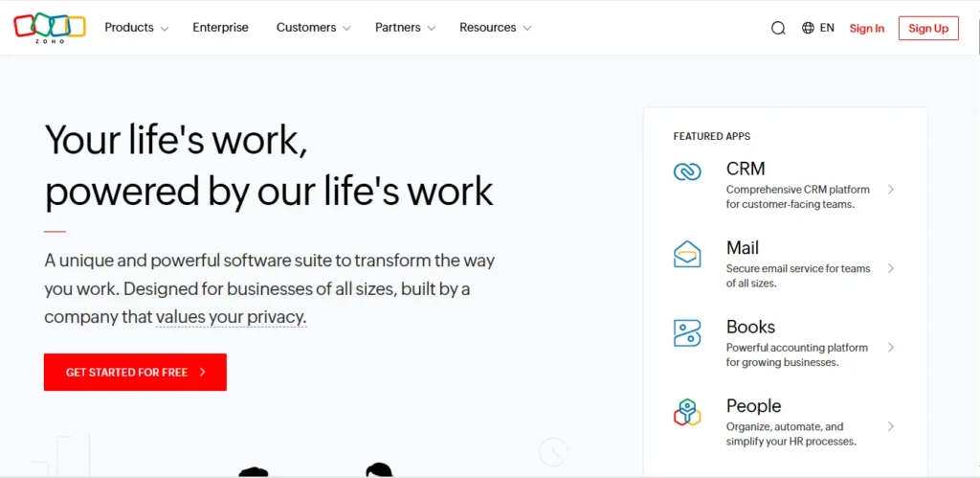Click the Zoho logo
This screenshot has width=980, height=478.
pyautogui.click(x=50, y=27)
